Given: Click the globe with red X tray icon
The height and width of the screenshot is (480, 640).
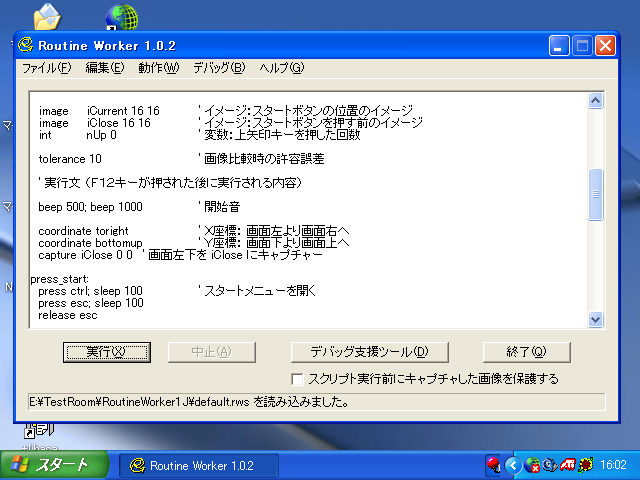Looking at the screenshot, I should [532, 465].
